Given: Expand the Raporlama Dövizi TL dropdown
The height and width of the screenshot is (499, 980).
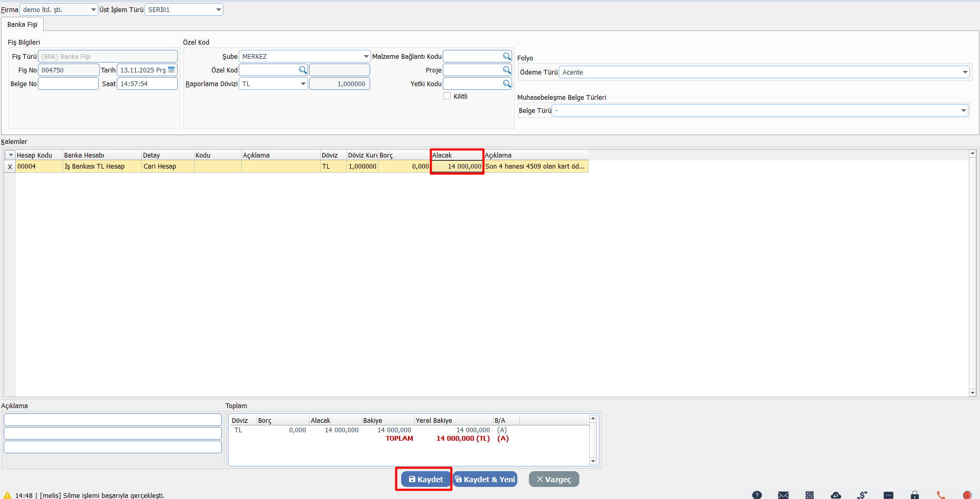Looking at the screenshot, I should coord(303,84).
